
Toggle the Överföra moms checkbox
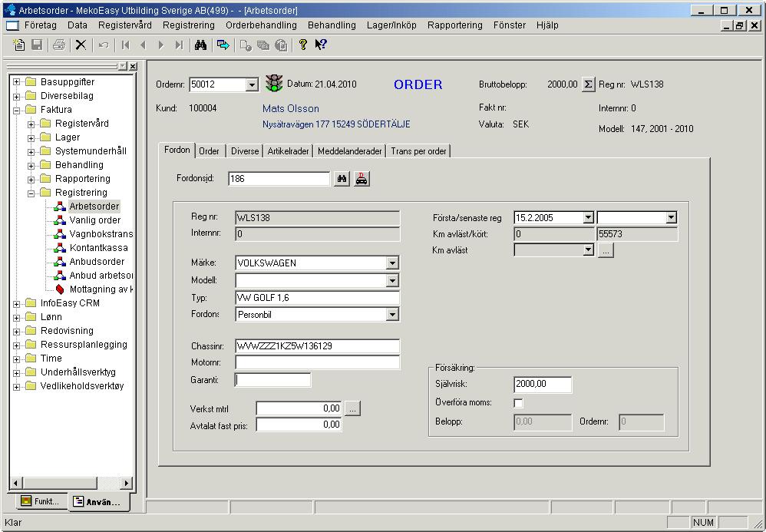[518, 403]
